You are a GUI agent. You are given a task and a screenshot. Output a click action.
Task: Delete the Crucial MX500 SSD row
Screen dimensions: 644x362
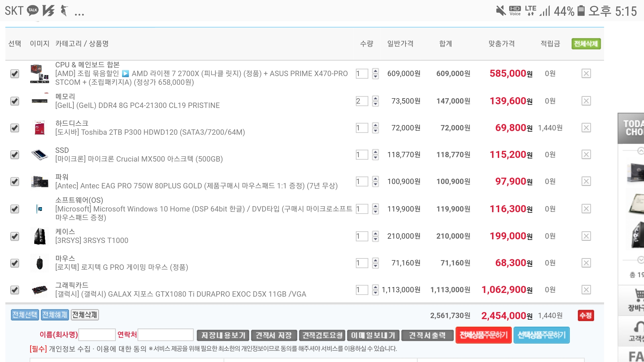(x=586, y=155)
